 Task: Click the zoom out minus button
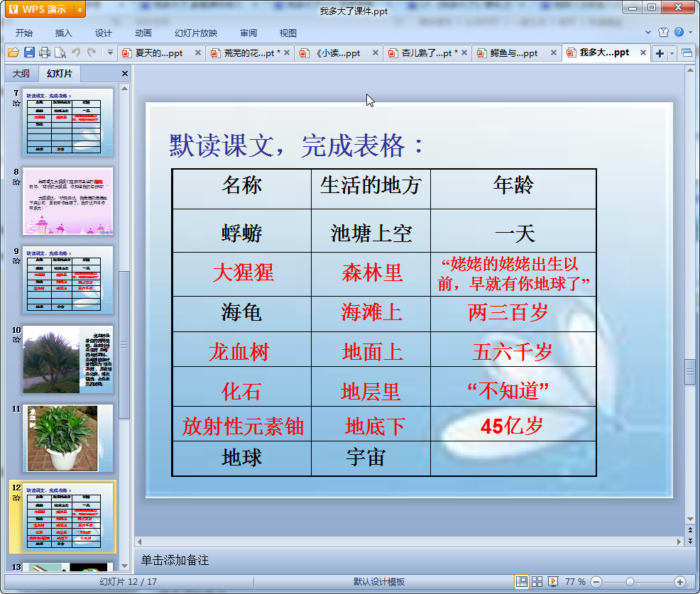(x=597, y=582)
